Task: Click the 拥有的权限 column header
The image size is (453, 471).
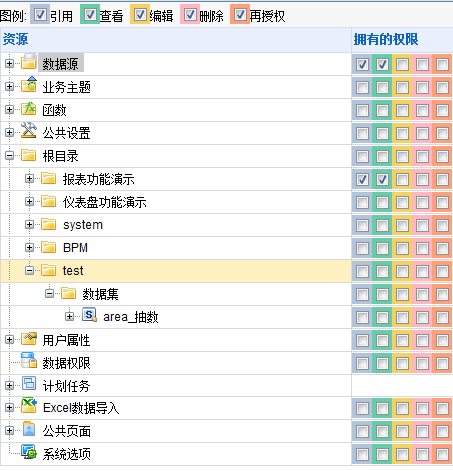Action: pos(386,39)
